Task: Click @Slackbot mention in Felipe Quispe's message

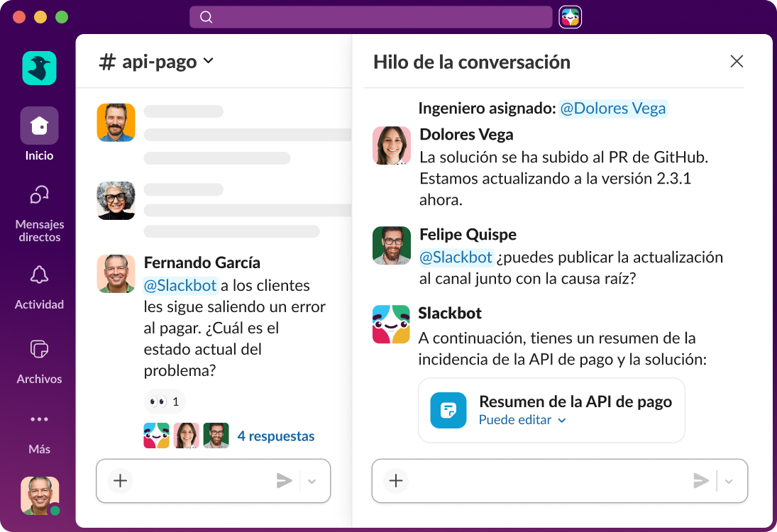Action: click(456, 257)
